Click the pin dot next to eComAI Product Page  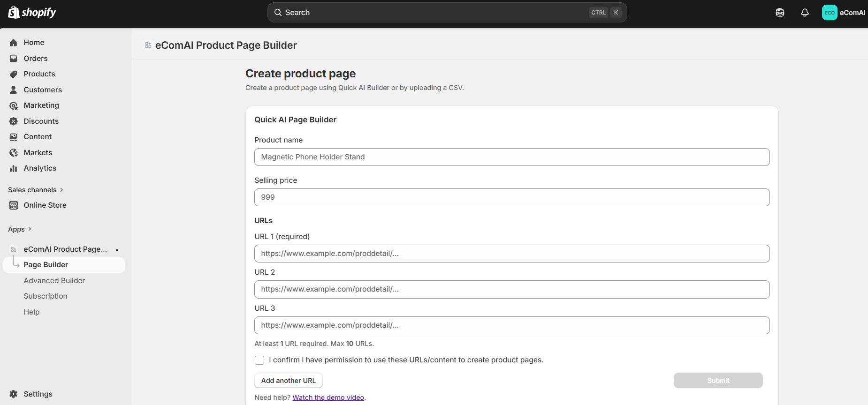(x=117, y=250)
